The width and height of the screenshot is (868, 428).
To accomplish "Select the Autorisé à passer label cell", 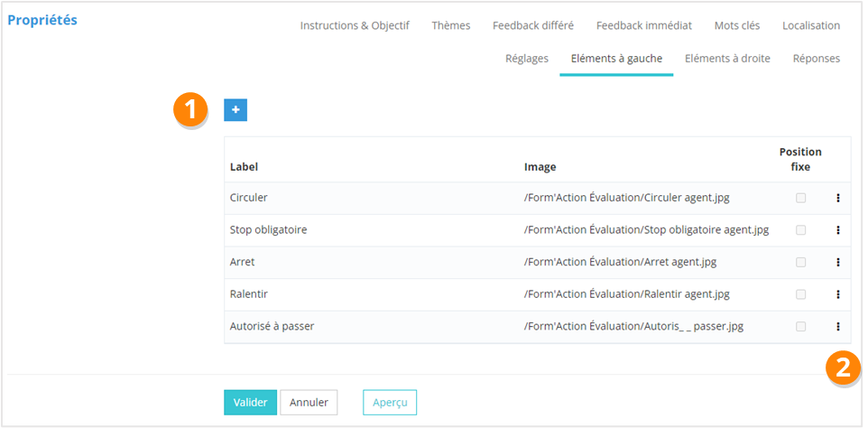I will 272,327.
